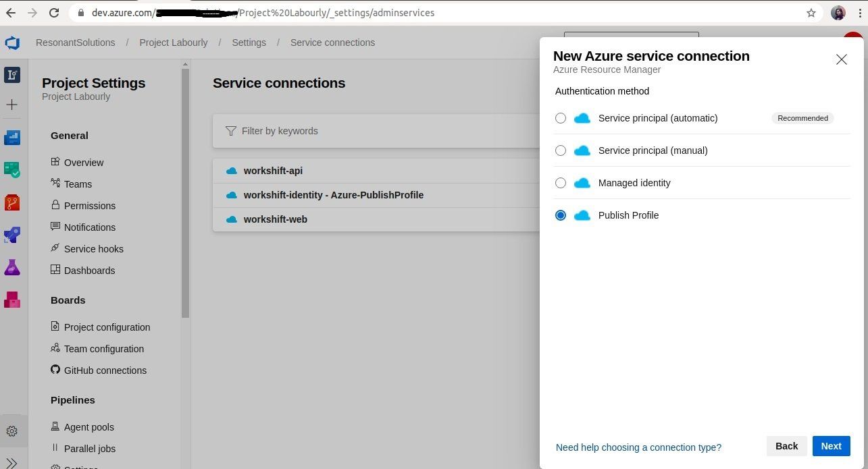Open Azure Pipelines icon in sidebar

12,235
